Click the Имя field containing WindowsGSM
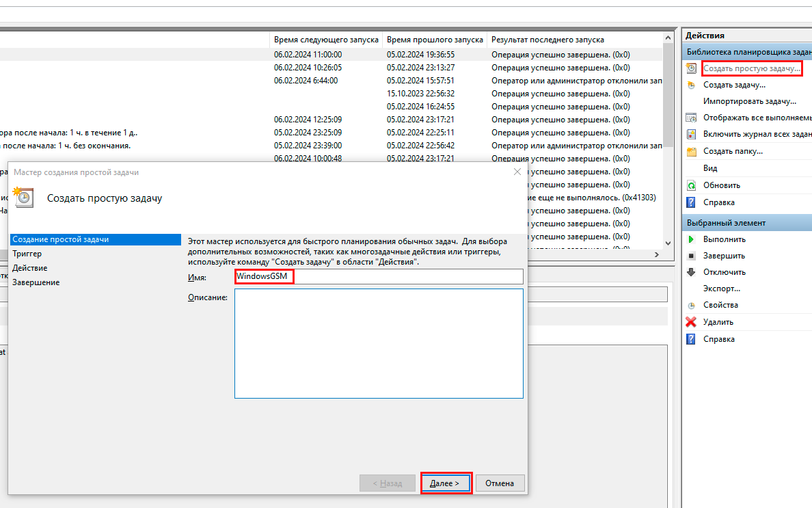Image resolution: width=812 pixels, height=508 pixels. click(x=379, y=276)
